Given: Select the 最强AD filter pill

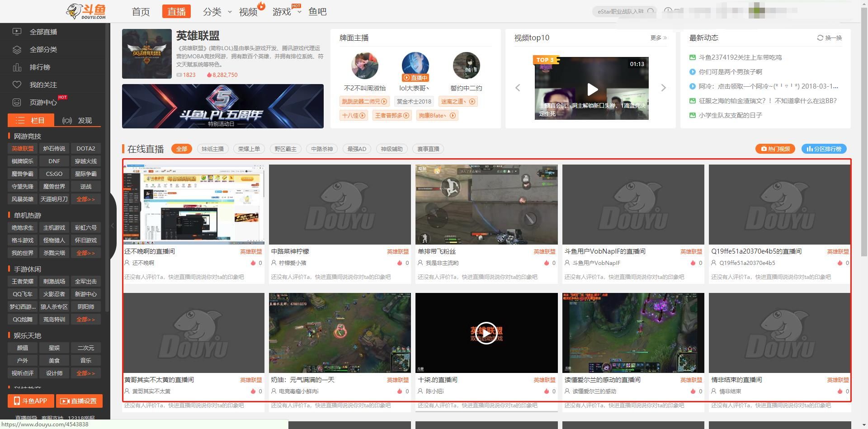Looking at the screenshot, I should click(357, 149).
